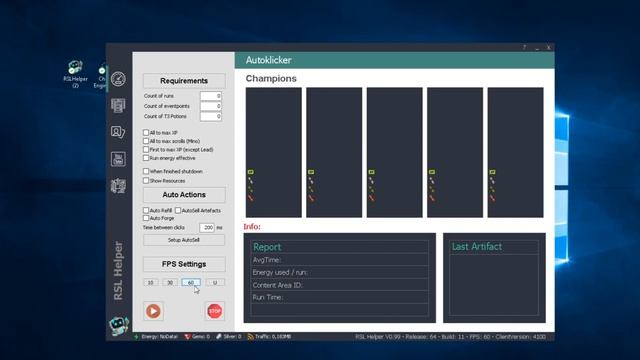Click the RSL Helper version status text
Viewport: 640px width, 360px height.
coord(450,337)
